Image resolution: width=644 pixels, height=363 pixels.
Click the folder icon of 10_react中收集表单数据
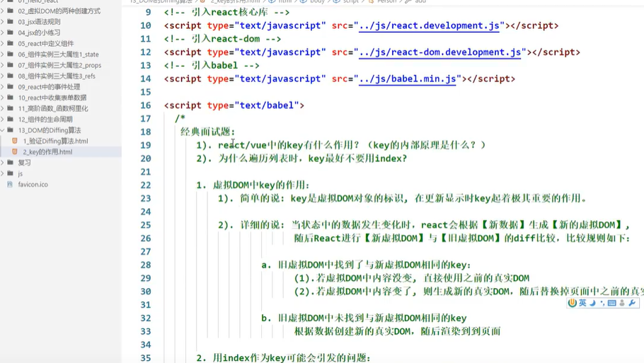coord(11,98)
